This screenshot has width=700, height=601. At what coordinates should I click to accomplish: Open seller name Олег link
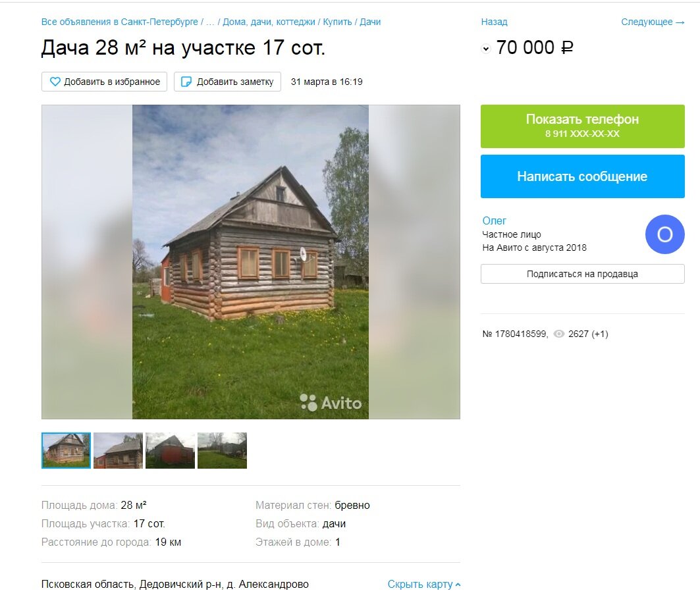[494, 221]
